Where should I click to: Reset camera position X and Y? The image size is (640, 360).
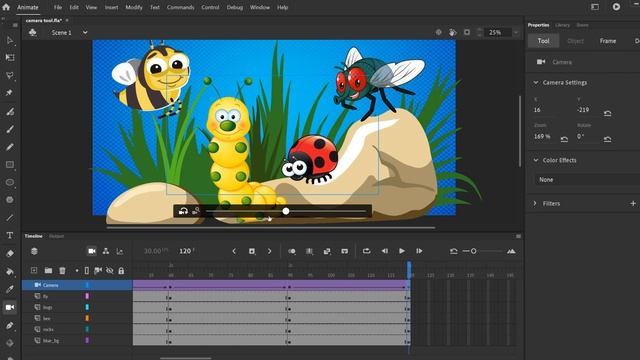point(608,113)
